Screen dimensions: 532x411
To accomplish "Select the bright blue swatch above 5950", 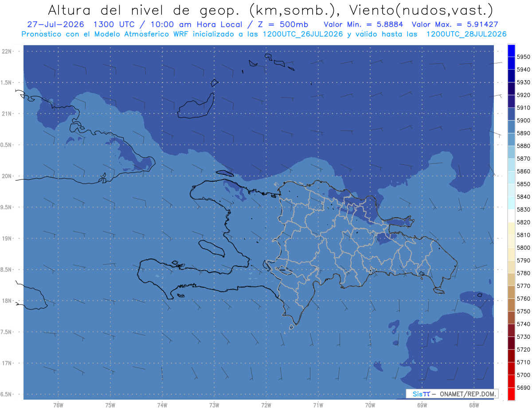I will 511,51.
